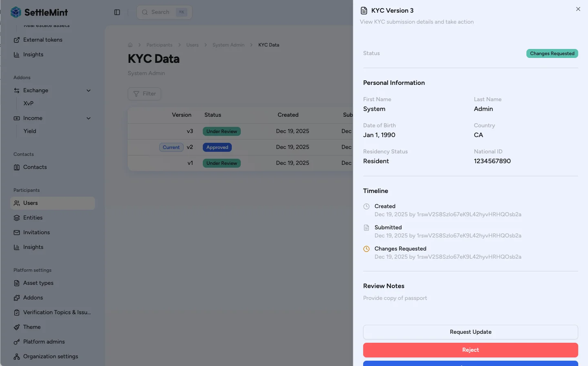This screenshot has width=588, height=366.
Task: Select Yield under Income
Action: point(30,131)
